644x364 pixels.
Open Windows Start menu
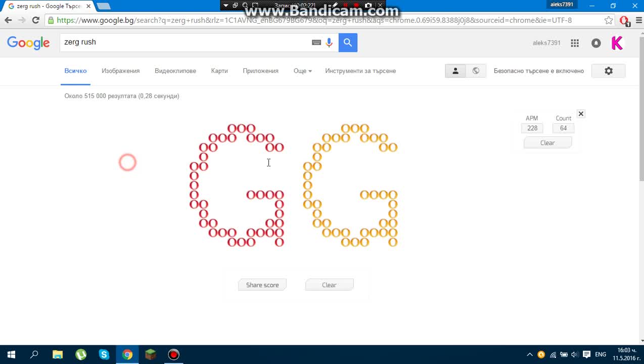coord(11,354)
